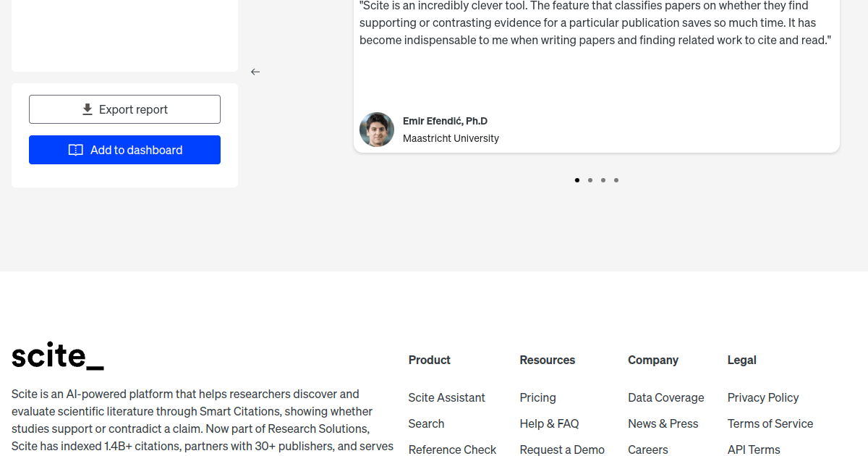
Task: Click the Request a Demo link
Action: pos(562,449)
